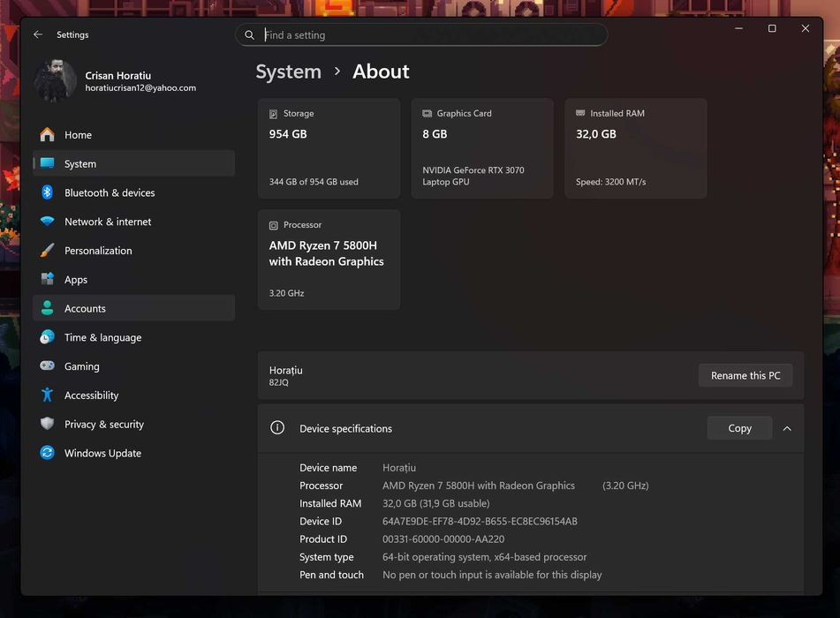Image resolution: width=840 pixels, height=618 pixels.
Task: Open Network & internet settings
Action: tap(134, 222)
